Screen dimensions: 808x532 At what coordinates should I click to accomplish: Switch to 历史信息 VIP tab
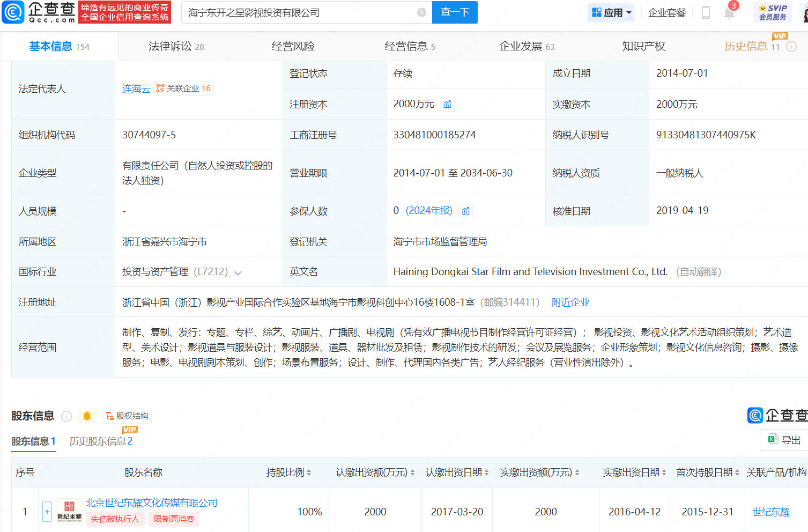pos(752,47)
